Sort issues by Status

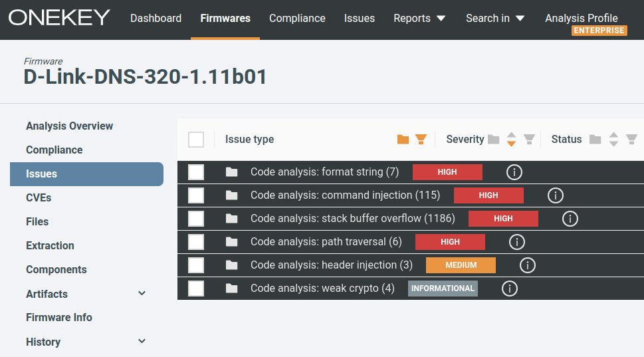(613, 139)
